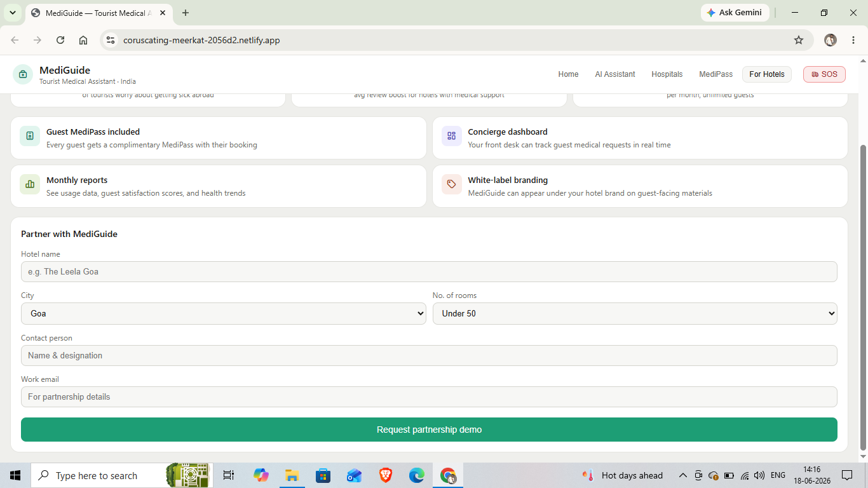
Task: Click Request partnership demo button
Action: (x=429, y=430)
